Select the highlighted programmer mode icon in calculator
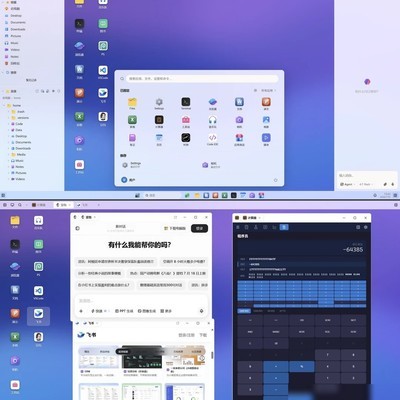This screenshot has width=400, height=400. tap(284, 227)
